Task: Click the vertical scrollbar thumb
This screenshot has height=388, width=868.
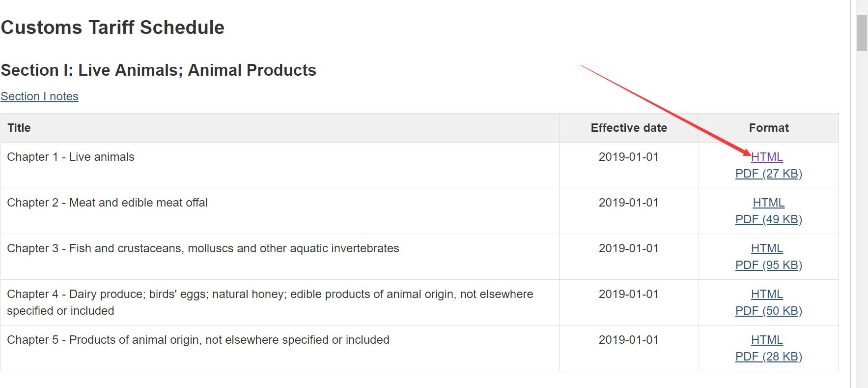Action: point(862,32)
